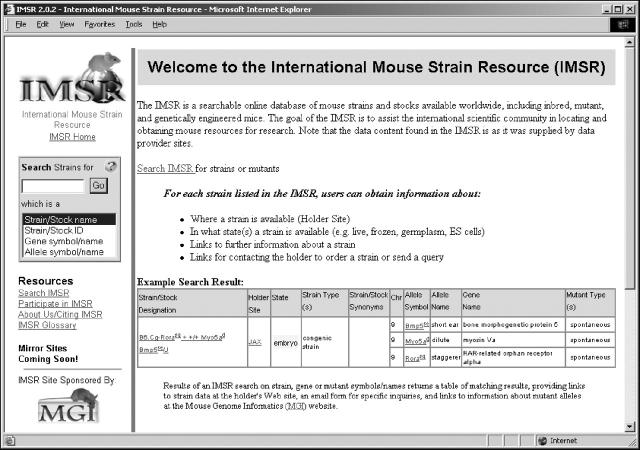Screen dimensions: 640x450
Task: Click the 'Holder Site' column header
Action: coord(258,303)
